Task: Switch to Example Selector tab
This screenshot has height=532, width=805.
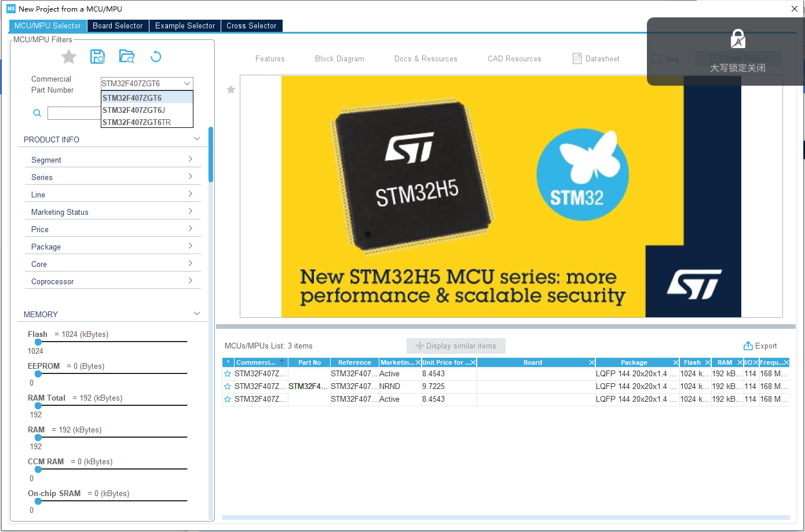Action: pos(185,25)
